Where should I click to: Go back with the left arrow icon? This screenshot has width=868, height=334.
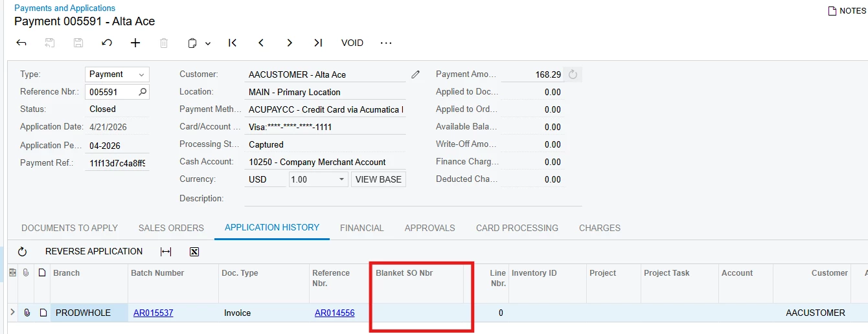pyautogui.click(x=21, y=43)
